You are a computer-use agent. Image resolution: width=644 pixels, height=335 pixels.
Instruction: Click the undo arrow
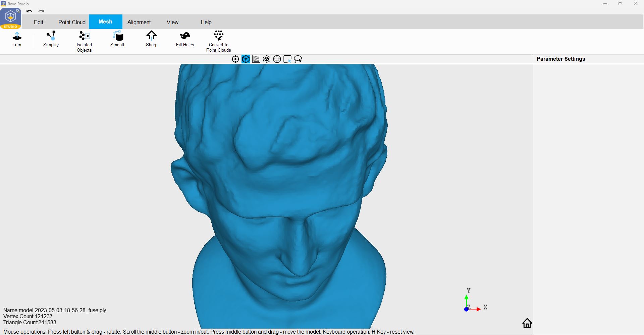30,11
